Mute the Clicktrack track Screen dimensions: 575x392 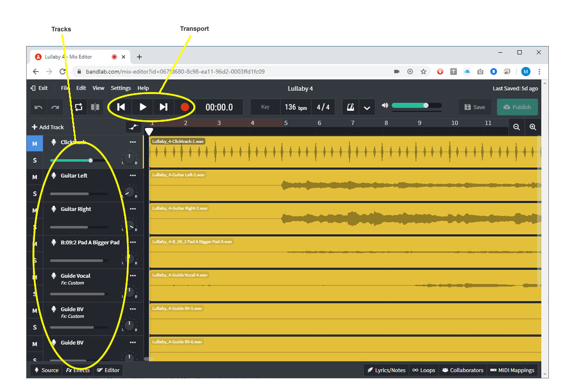pos(34,143)
